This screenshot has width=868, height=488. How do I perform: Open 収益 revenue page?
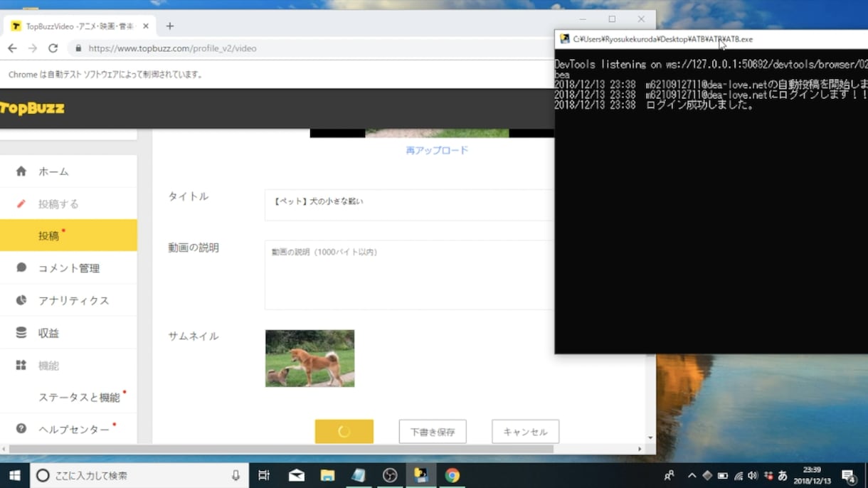pos(68,333)
